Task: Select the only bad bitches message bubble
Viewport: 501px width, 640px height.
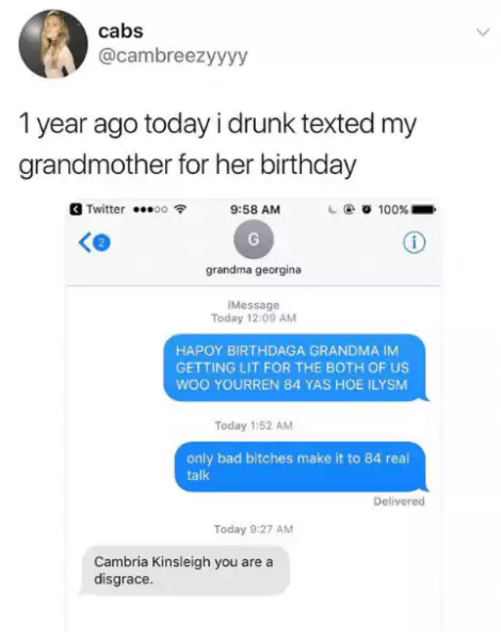Action: coord(302,467)
